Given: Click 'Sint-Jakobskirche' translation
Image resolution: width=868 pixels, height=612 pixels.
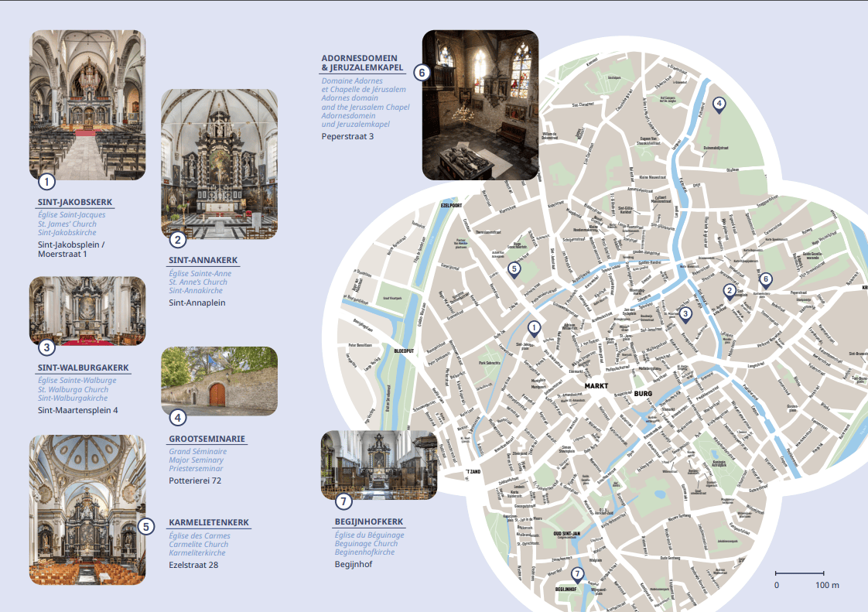Looking at the screenshot, I should click(x=67, y=233).
